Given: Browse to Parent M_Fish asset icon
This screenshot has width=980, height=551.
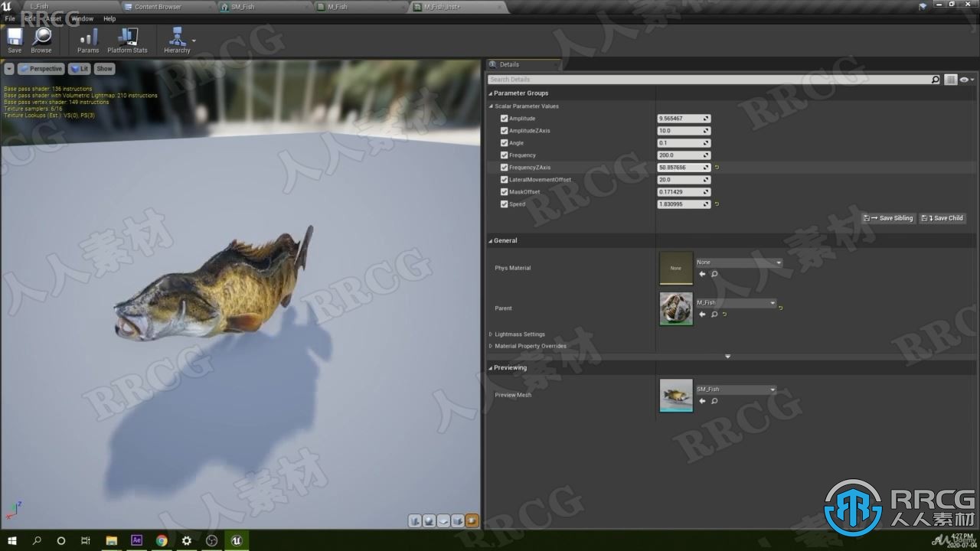Looking at the screenshot, I should pyautogui.click(x=714, y=315).
